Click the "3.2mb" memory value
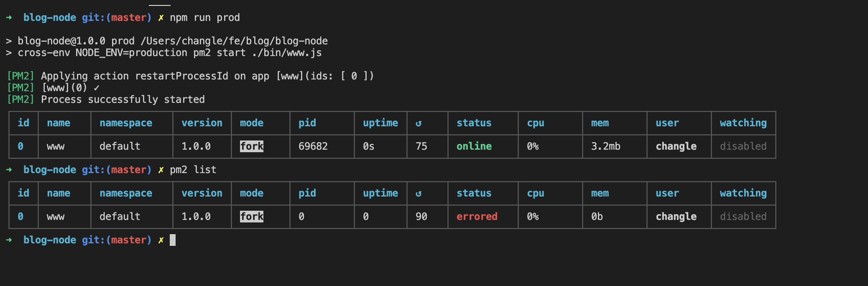 tap(605, 146)
